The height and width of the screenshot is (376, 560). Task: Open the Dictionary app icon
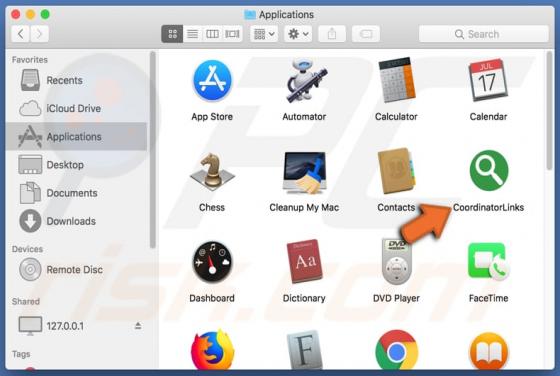pos(304,262)
